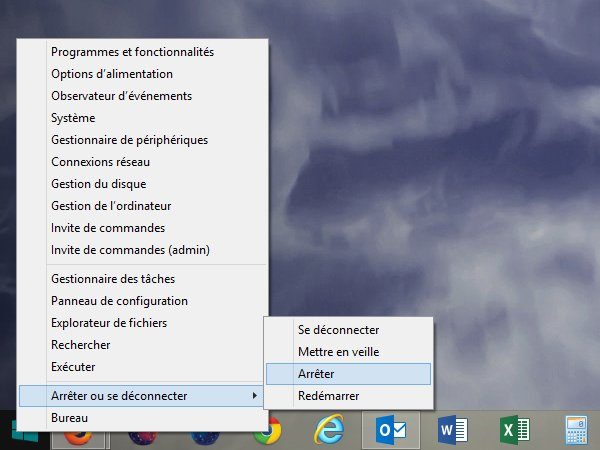Open Excel from the taskbar

515,430
